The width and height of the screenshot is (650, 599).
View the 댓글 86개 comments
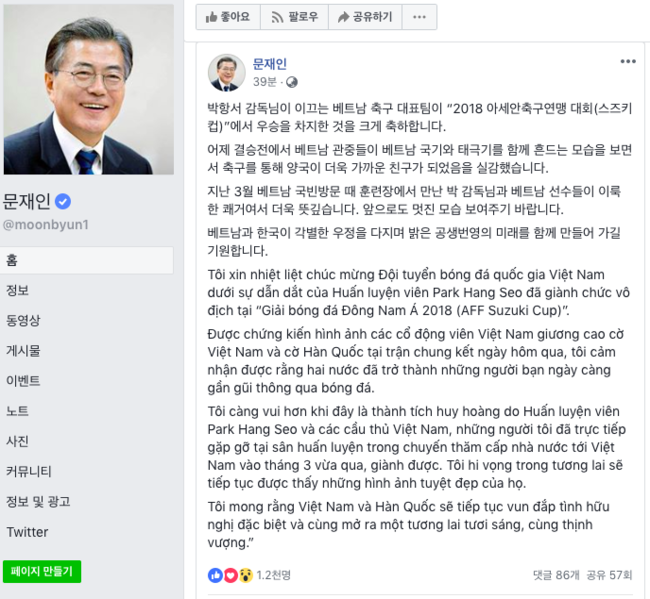coord(556,575)
